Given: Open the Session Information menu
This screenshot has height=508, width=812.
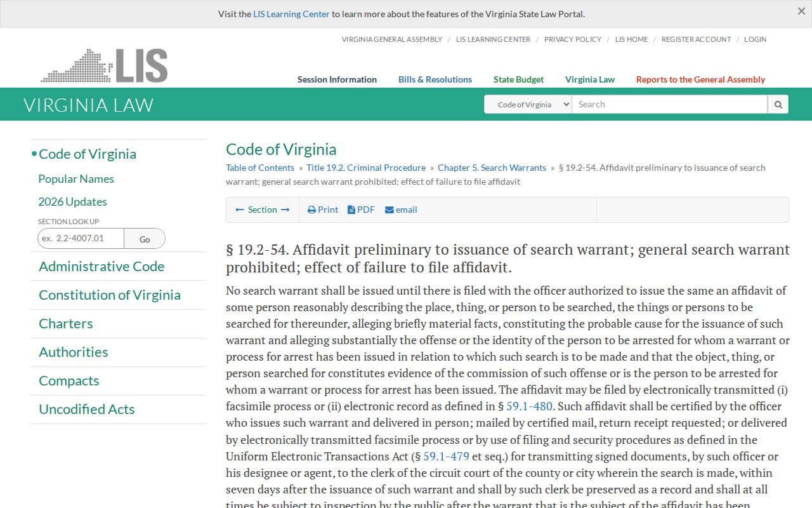Looking at the screenshot, I should point(337,79).
